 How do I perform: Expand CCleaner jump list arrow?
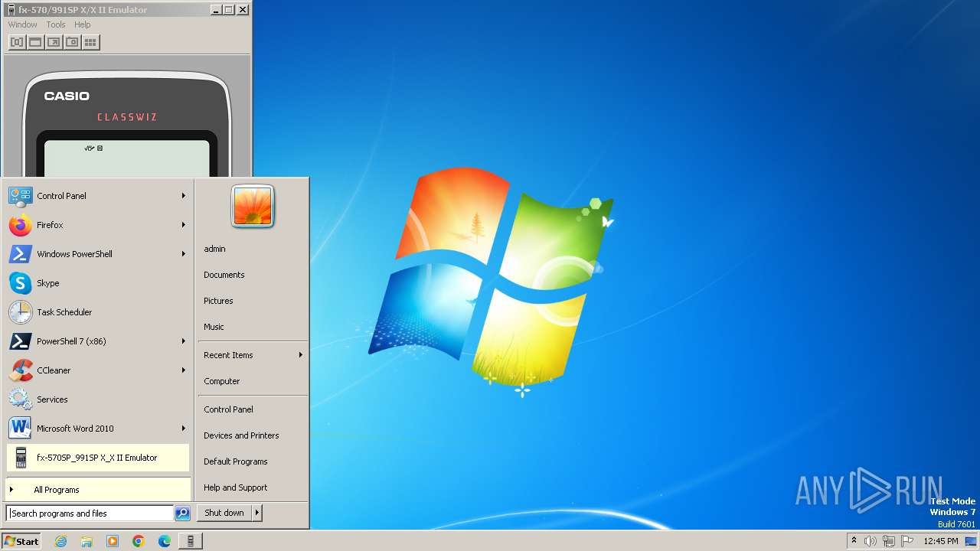pyautogui.click(x=184, y=370)
